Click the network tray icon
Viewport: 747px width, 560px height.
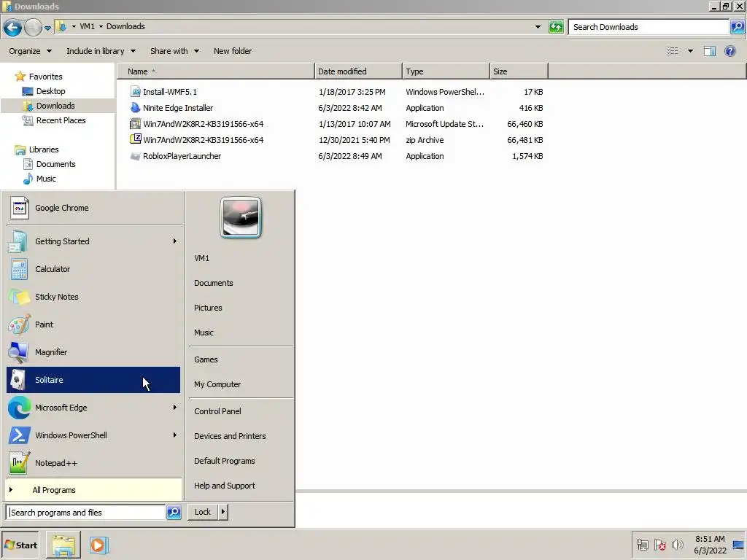pyautogui.click(x=642, y=544)
